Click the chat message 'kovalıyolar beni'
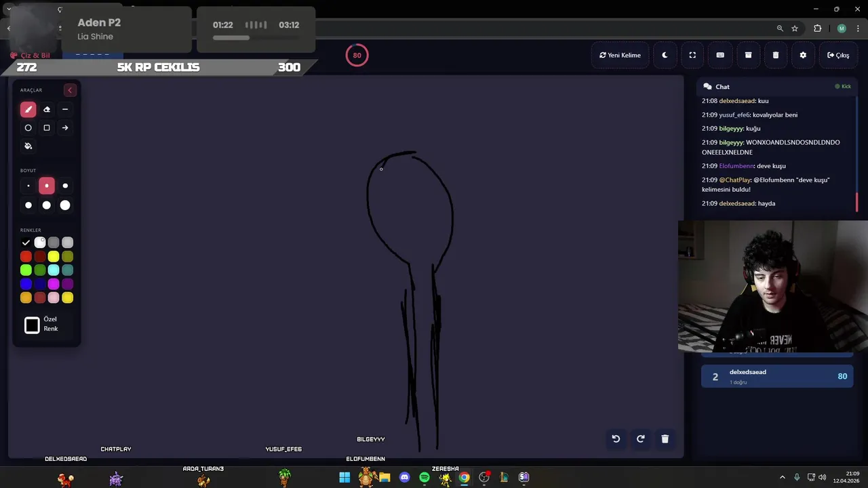This screenshot has height=488, width=868. [x=774, y=115]
